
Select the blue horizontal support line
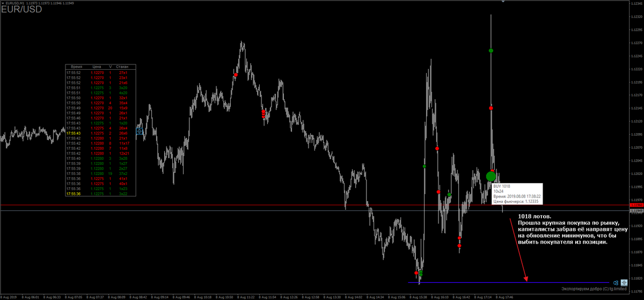[509, 282]
